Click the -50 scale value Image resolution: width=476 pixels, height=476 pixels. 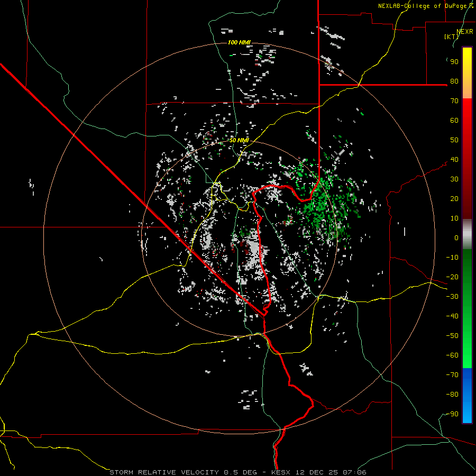[452, 336]
